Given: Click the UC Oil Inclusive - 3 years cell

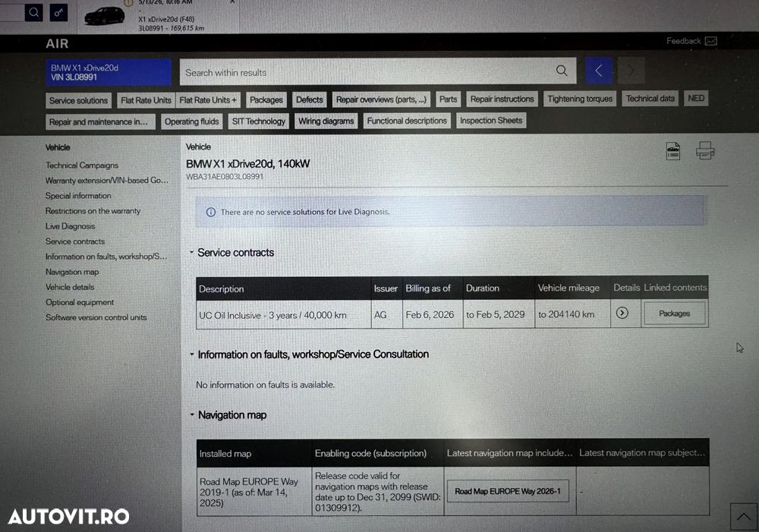Looking at the screenshot, I should point(283,315).
